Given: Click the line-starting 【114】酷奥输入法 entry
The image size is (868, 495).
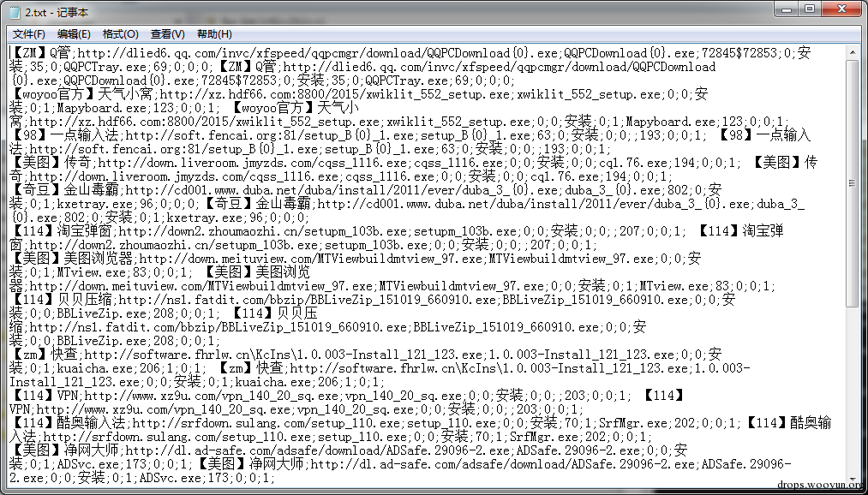Looking at the screenshot, I should (x=70, y=422).
